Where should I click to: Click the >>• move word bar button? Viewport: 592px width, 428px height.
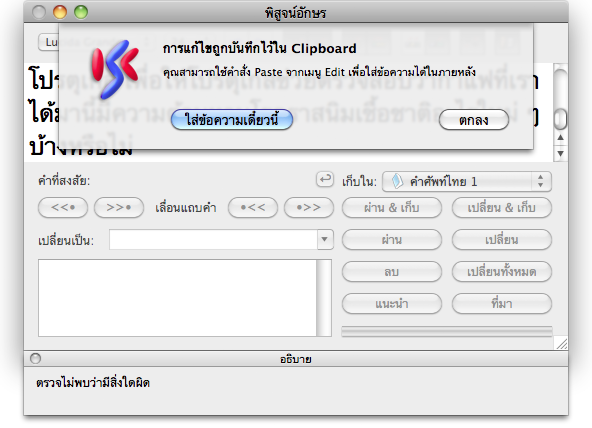119,207
